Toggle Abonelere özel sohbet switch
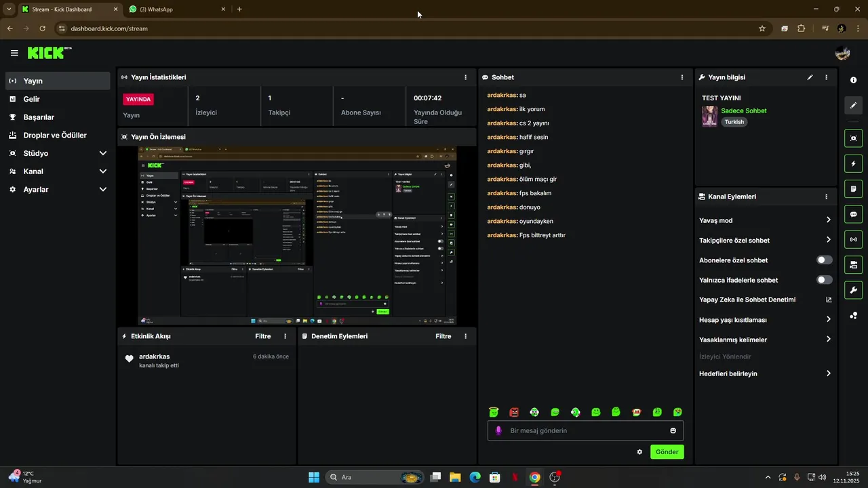This screenshot has width=868, height=488. point(825,260)
